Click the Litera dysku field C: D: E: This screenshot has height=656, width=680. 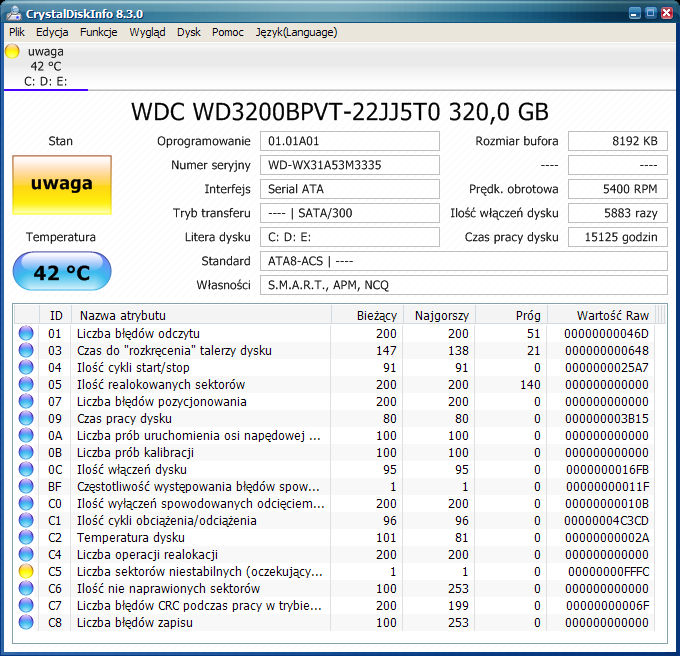point(350,237)
